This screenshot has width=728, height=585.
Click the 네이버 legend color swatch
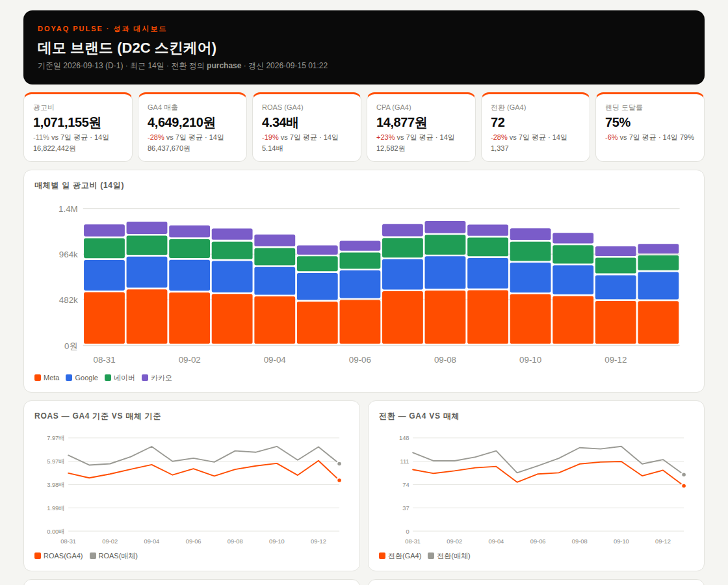[x=108, y=378]
